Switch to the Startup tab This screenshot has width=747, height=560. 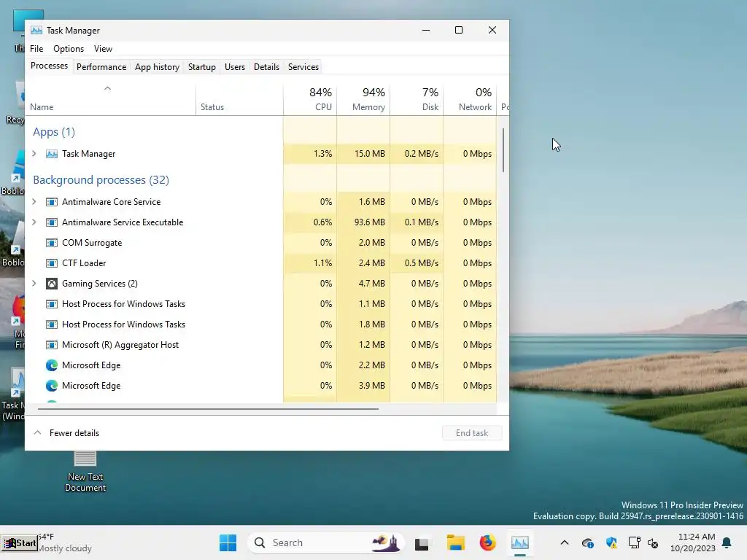[x=202, y=67]
